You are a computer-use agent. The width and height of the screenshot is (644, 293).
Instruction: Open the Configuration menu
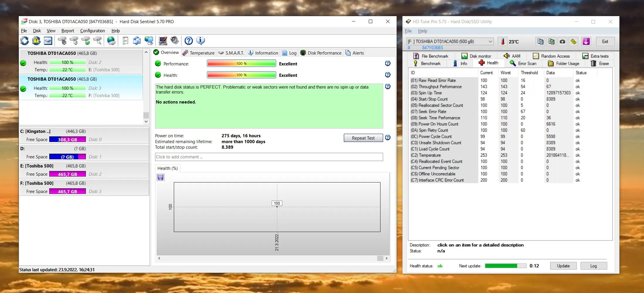pyautogui.click(x=92, y=31)
